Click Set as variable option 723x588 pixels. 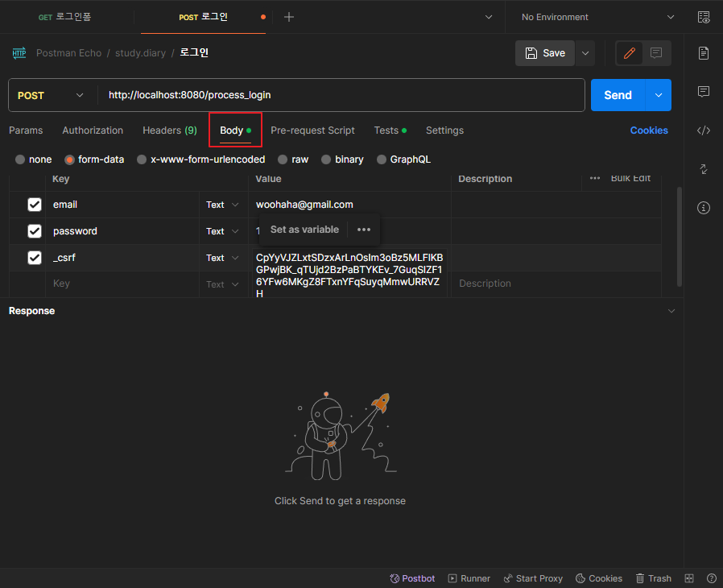pyautogui.click(x=304, y=230)
